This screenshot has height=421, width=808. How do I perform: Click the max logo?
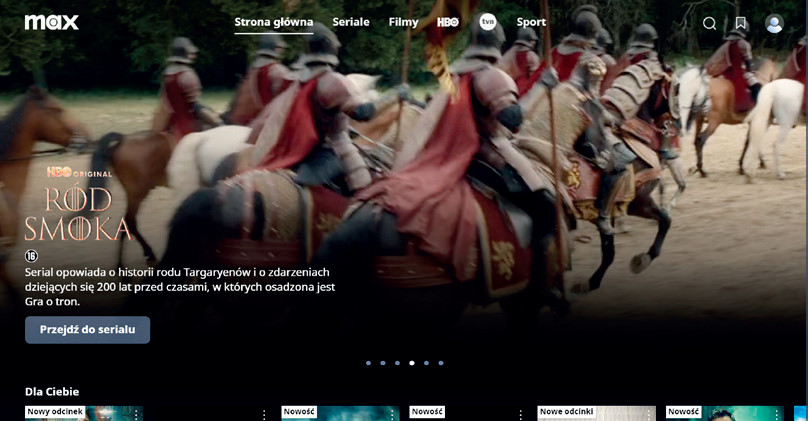coord(52,22)
